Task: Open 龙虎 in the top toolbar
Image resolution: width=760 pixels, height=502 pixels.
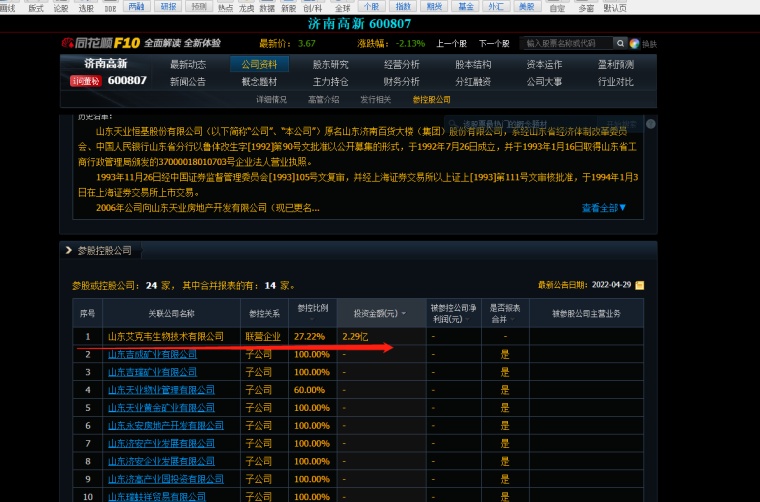Action: point(246,7)
